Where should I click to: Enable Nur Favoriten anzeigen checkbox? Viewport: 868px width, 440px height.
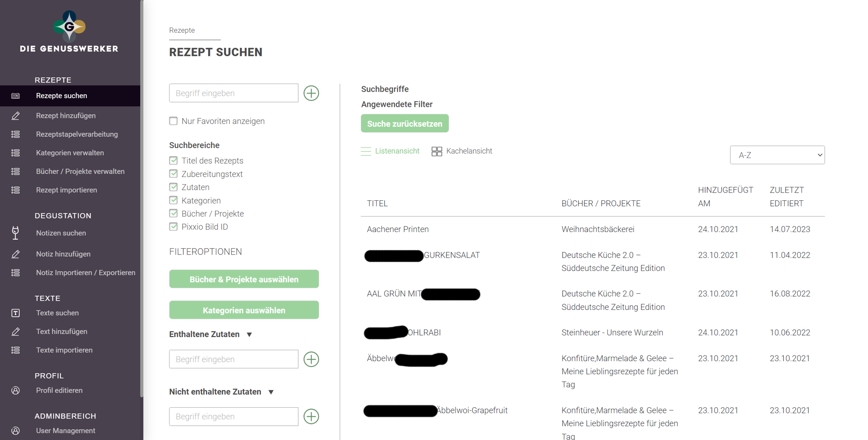point(173,121)
